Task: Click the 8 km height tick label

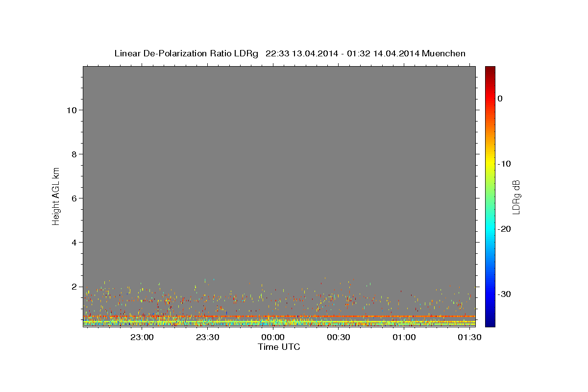Action: click(73, 154)
